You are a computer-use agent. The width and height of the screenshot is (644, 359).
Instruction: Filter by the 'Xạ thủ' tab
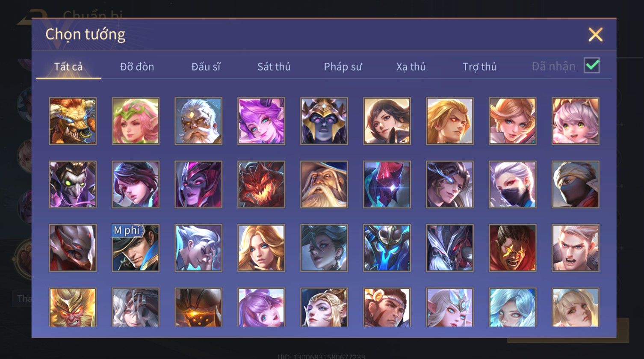tap(411, 67)
